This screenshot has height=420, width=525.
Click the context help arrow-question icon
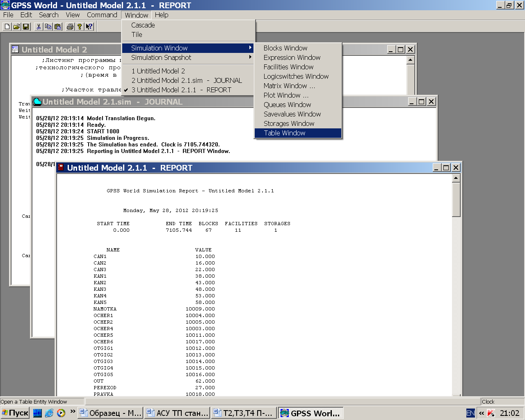[89, 27]
